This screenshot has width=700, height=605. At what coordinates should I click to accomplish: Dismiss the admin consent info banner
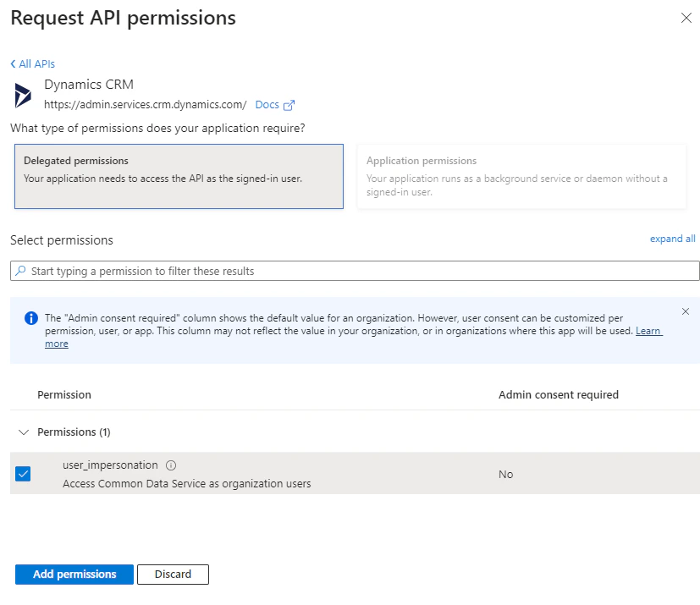pyautogui.click(x=686, y=311)
